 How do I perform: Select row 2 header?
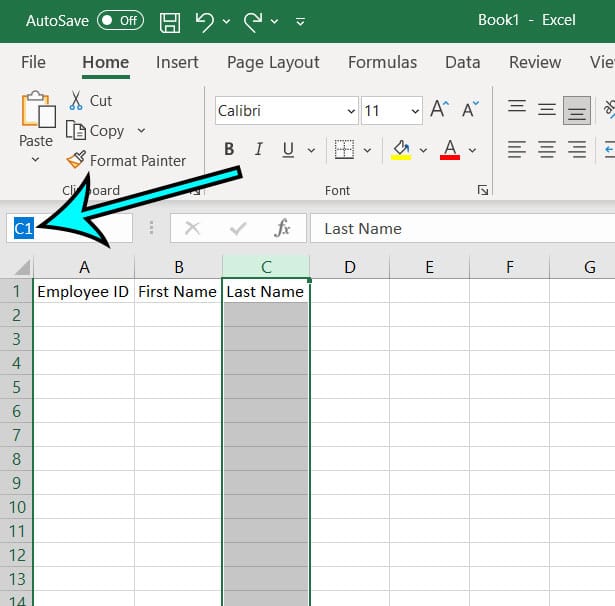16,315
